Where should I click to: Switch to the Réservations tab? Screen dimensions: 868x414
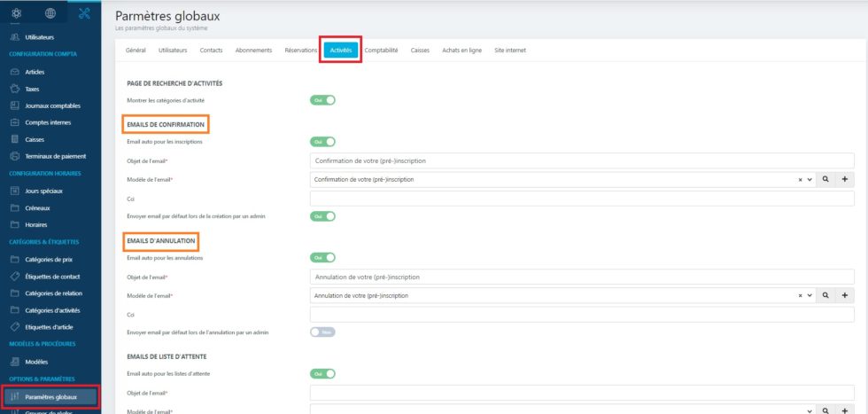301,51
